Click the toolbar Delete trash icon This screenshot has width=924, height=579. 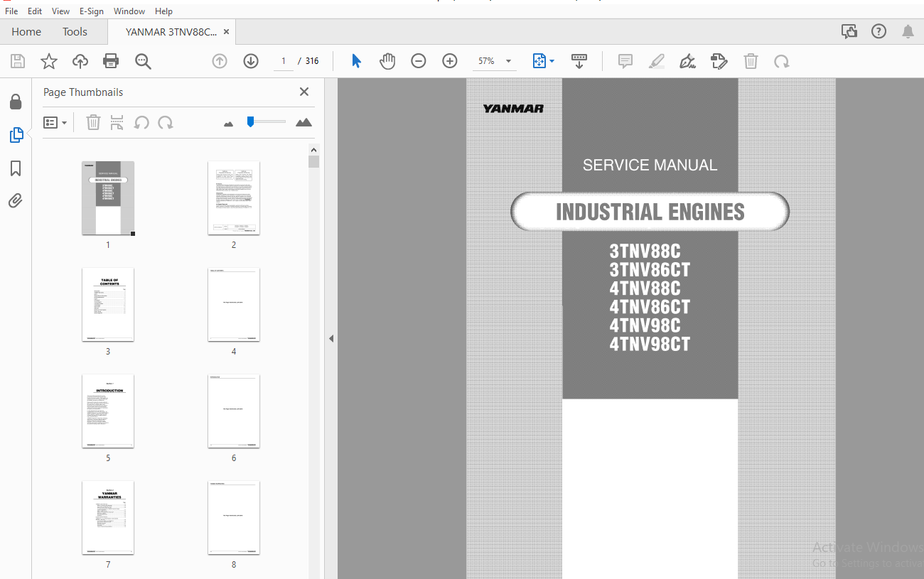click(751, 61)
